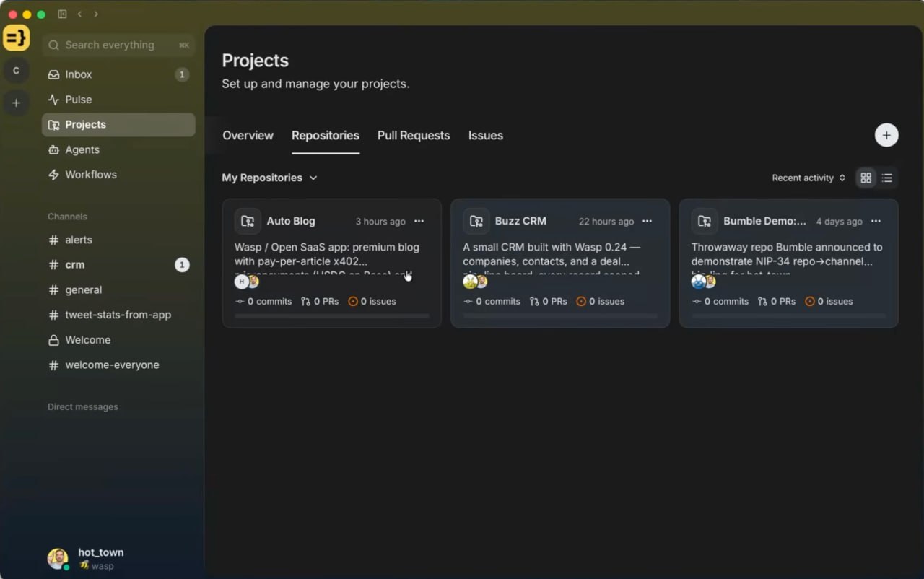Open the Bumble Demo repository title
Screen dimensions: 924x579
click(x=764, y=221)
